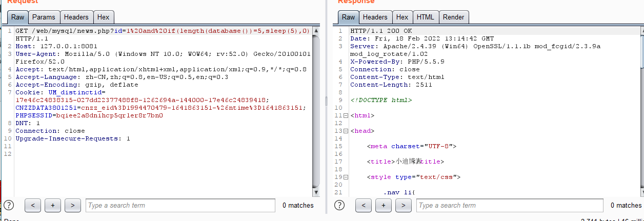This screenshot has height=221, width=644.
Task: Go to previous match in Response search
Action: coord(364,205)
